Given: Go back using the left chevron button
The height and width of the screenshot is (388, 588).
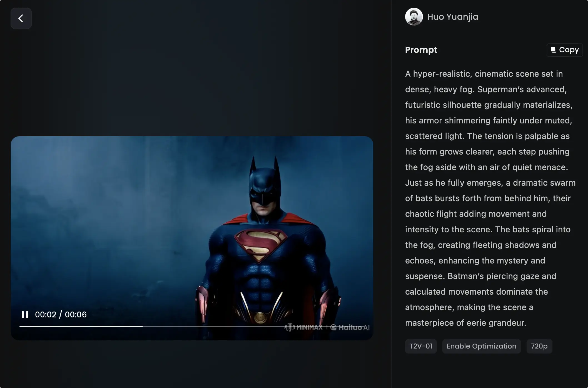Looking at the screenshot, I should (x=21, y=18).
